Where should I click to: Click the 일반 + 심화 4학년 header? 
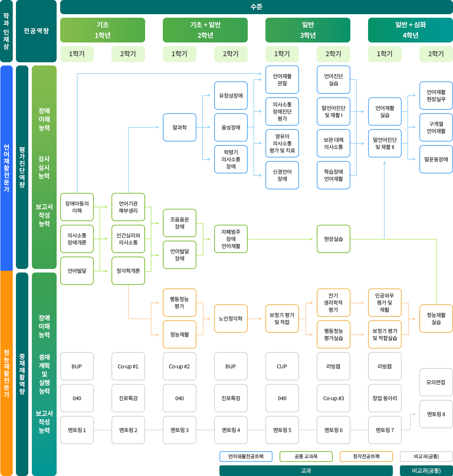pos(410,30)
